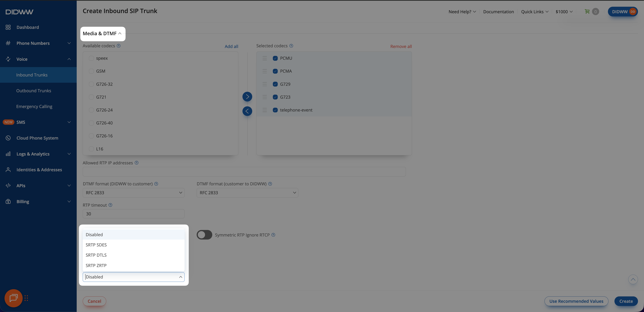Collapse the Media & DTMF section
The height and width of the screenshot is (312, 644).
103,34
